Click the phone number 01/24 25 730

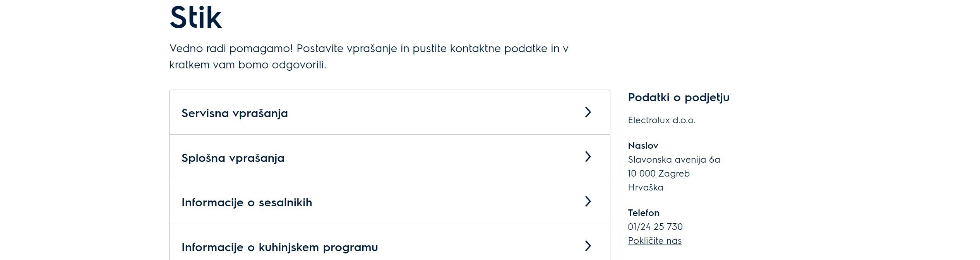point(655,227)
